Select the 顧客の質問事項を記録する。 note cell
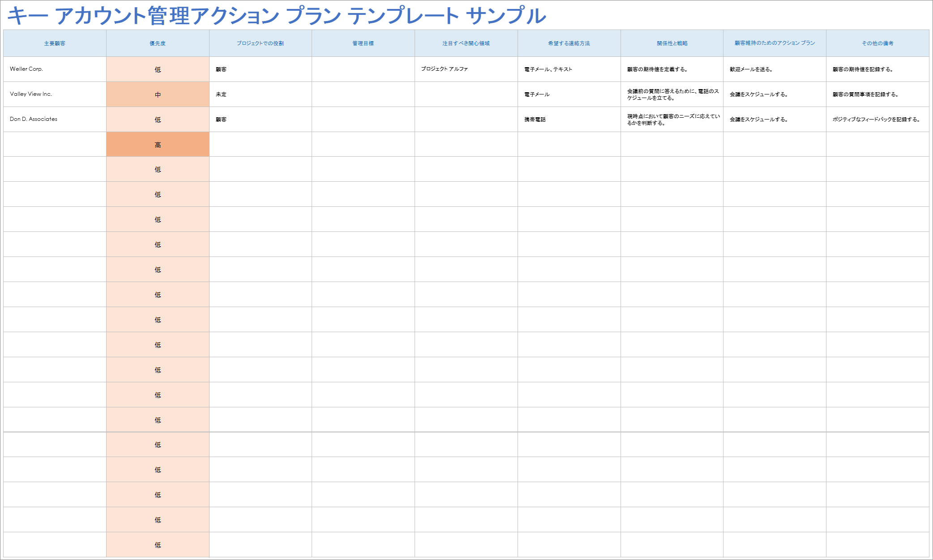This screenshot has height=560, width=933. tap(877, 94)
